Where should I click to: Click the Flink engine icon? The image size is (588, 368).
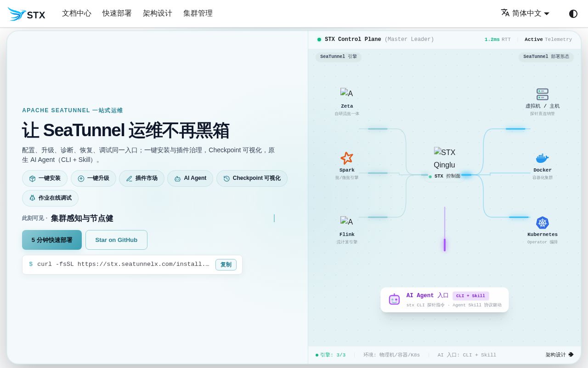click(347, 222)
